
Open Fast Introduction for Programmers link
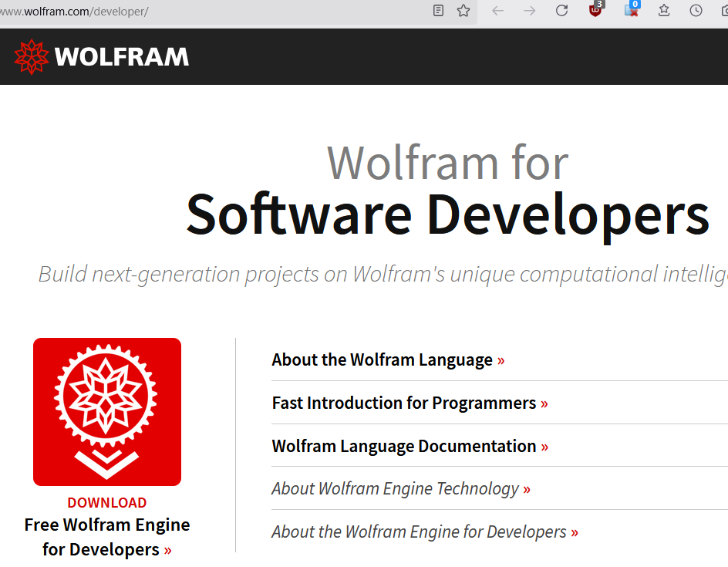410,403
